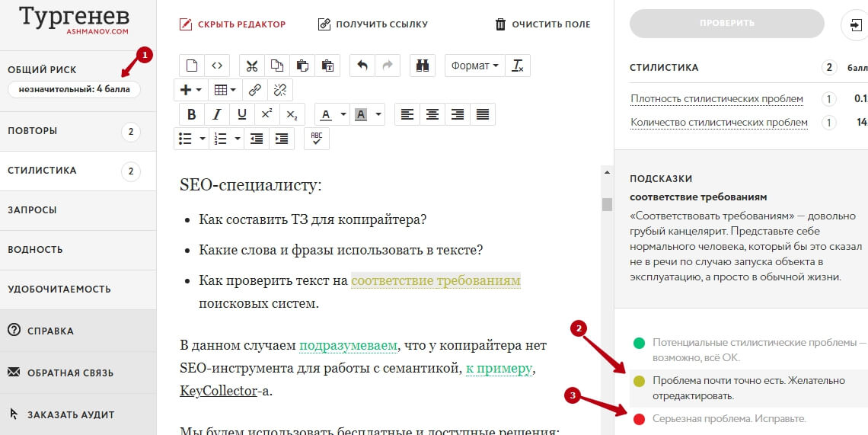Image resolution: width=868 pixels, height=435 pixels.
Task: Open Справка help page
Action: point(78,331)
